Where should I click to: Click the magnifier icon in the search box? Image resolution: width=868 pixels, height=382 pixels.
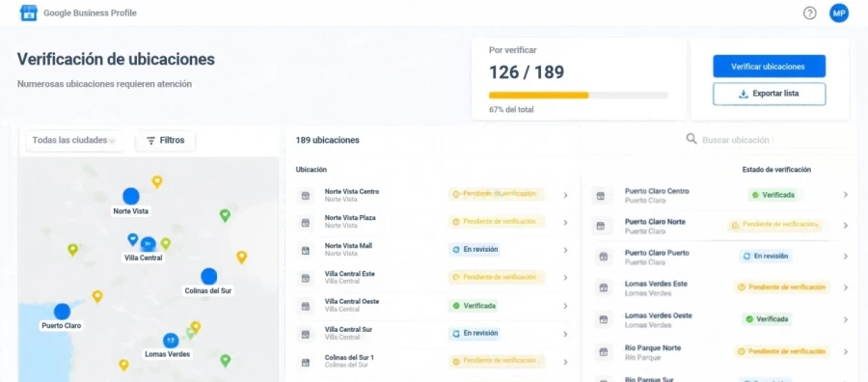pos(692,139)
